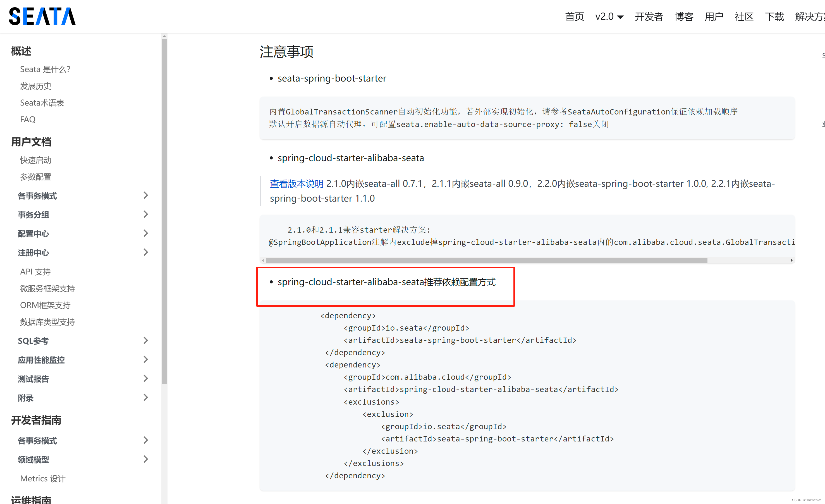Viewport: 825px width, 504px height.
Task: Open the 查看版本说明 link
Action: [x=296, y=183]
